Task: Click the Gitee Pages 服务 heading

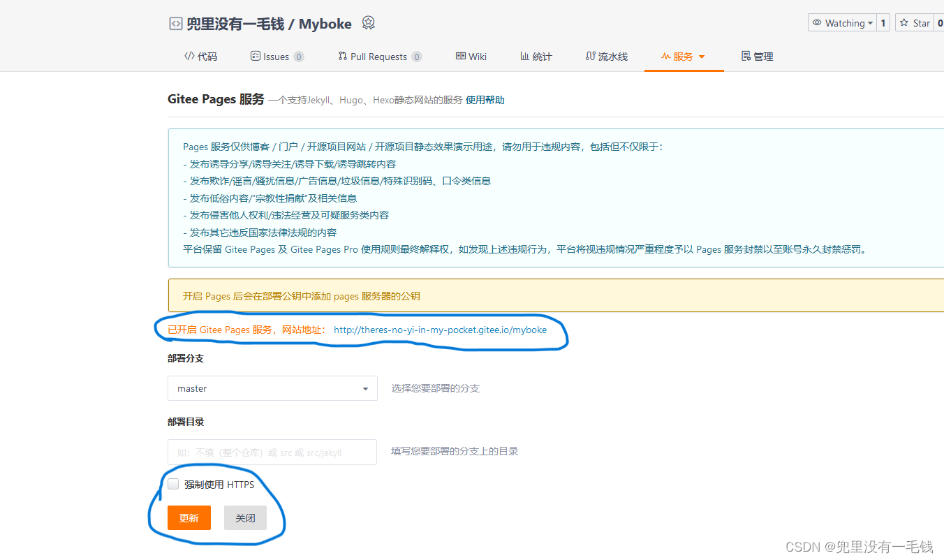Action: coord(216,99)
